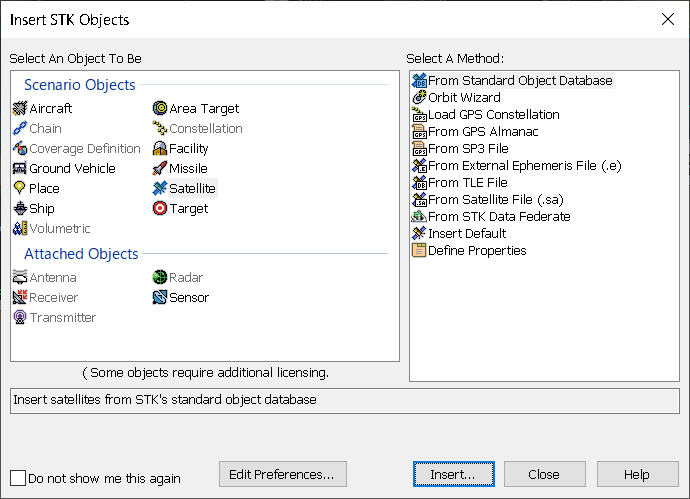The height and width of the screenshot is (499, 690).
Task: Select the Missile object icon
Action: tap(160, 169)
